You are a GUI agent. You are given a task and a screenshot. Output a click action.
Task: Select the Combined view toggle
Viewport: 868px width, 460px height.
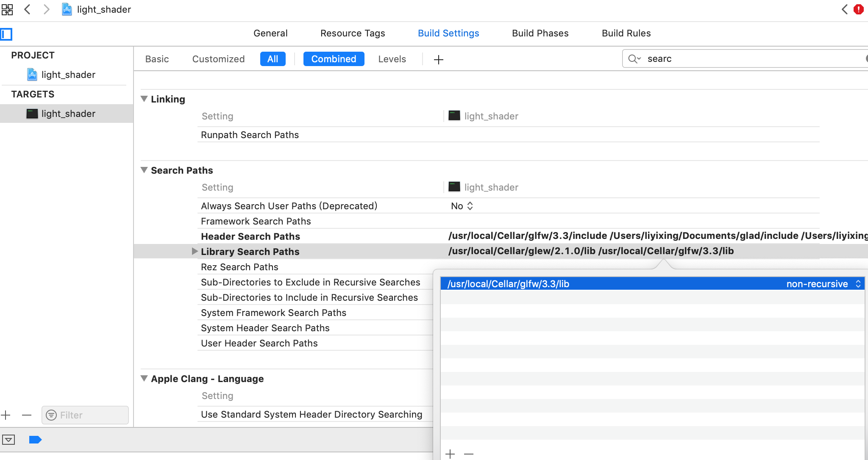click(x=334, y=59)
